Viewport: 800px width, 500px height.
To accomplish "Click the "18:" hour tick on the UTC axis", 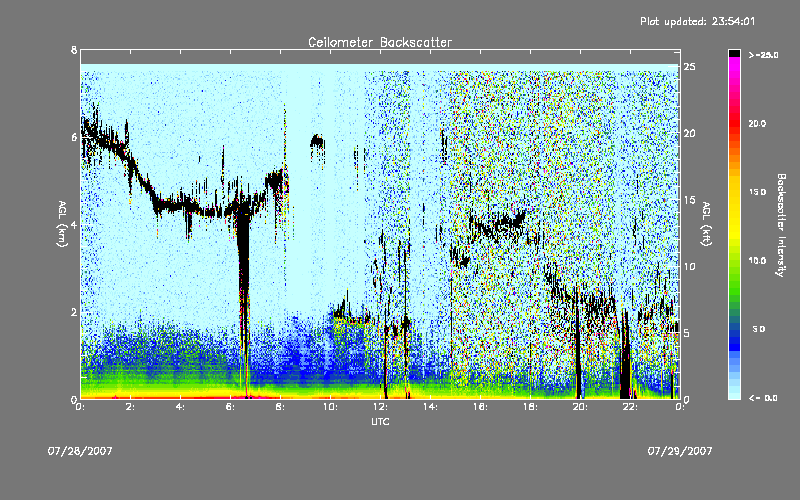I will tap(530, 407).
